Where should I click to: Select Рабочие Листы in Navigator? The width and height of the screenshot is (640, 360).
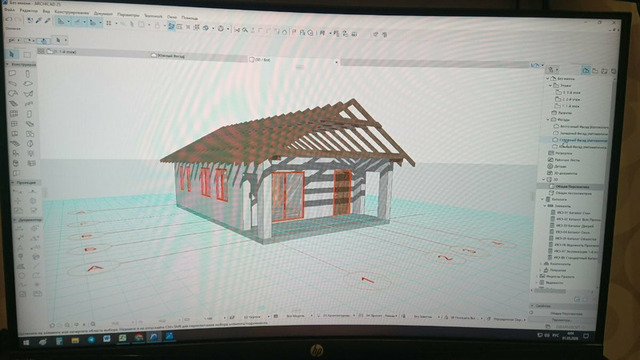pos(567,160)
